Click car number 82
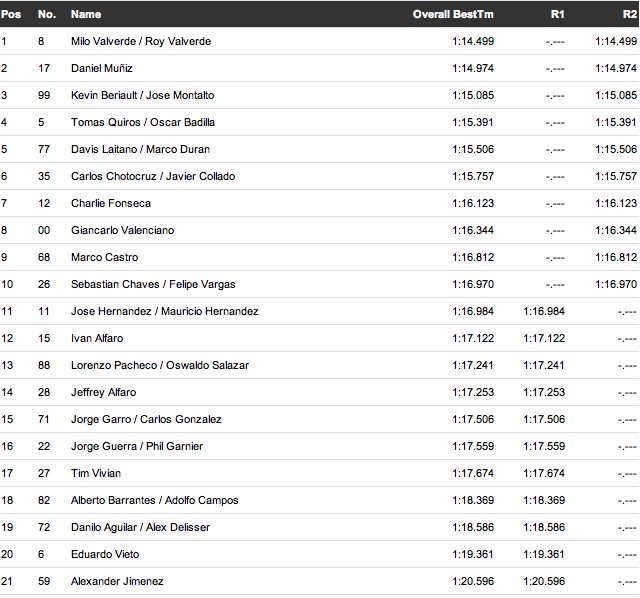 pos(44,500)
